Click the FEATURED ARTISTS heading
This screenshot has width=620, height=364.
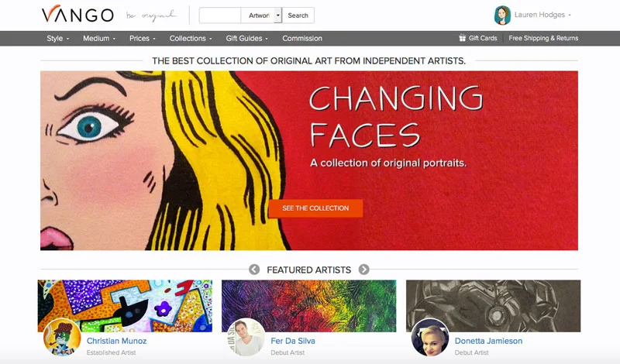308,270
